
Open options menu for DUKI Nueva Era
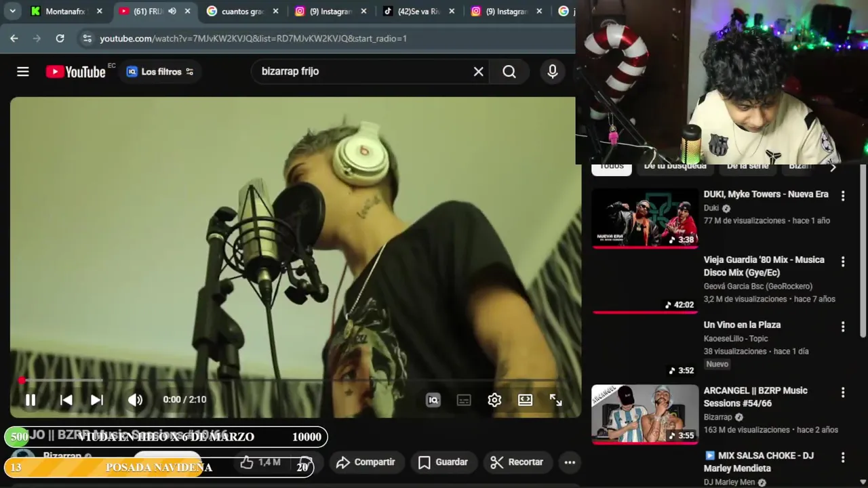click(843, 196)
